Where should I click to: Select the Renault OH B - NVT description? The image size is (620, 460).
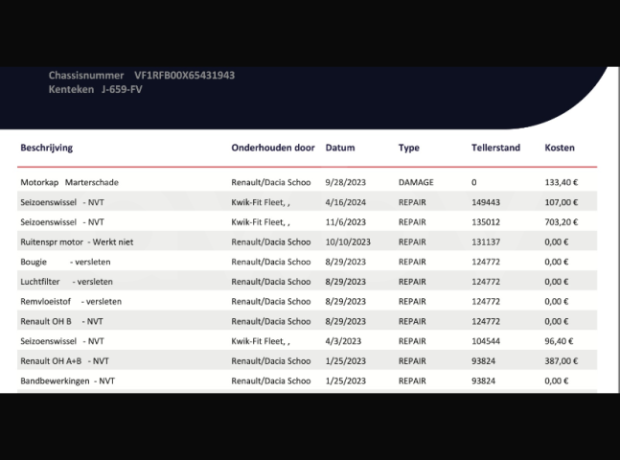point(62,321)
